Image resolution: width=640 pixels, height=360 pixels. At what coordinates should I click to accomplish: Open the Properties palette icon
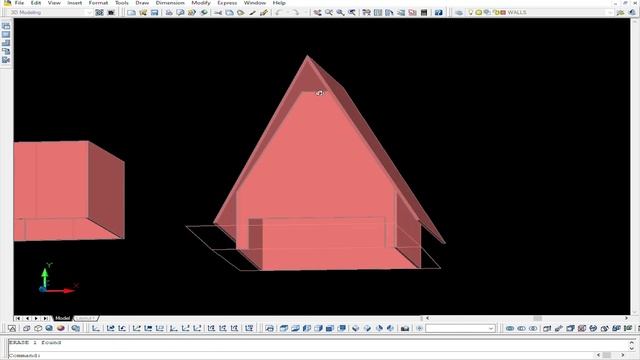pos(367,13)
